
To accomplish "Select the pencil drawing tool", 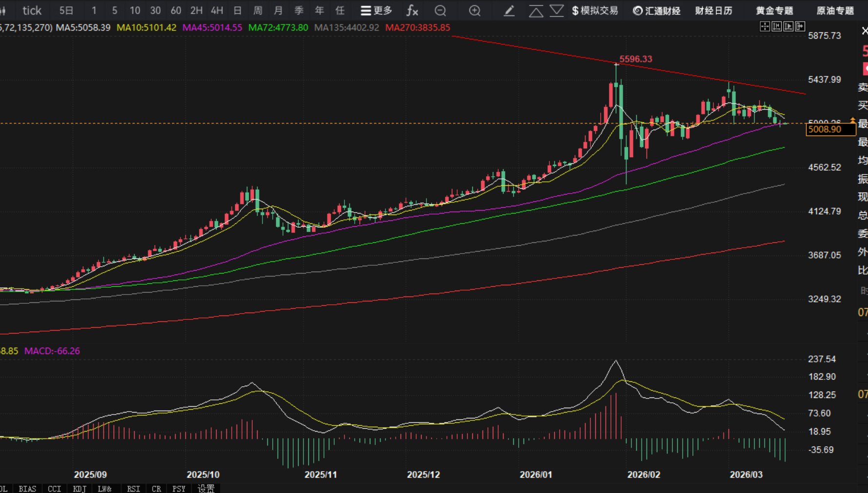I will pos(509,11).
